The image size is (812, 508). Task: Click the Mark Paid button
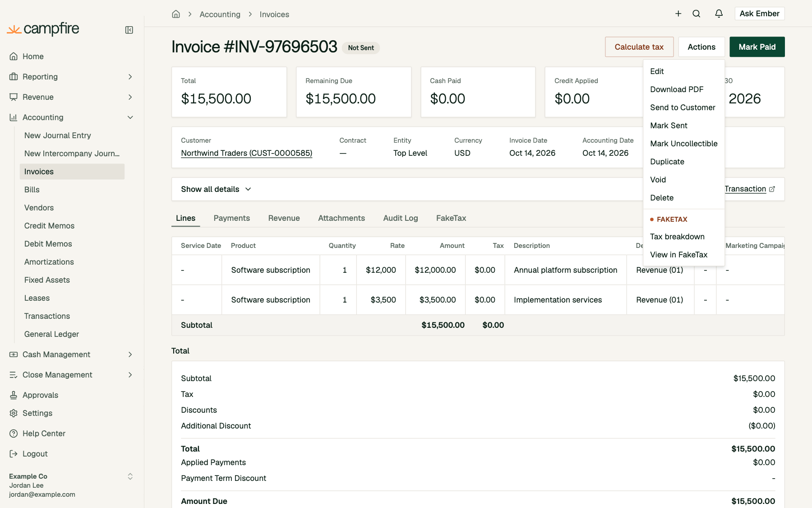pos(757,47)
